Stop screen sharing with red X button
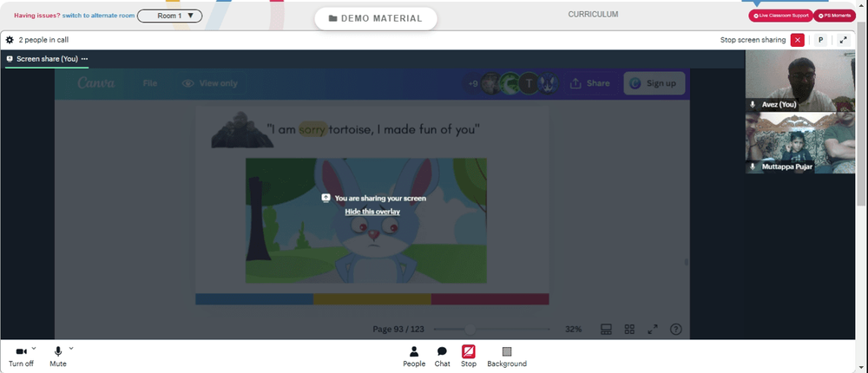Viewport: 868px width, 373px height. 797,40
